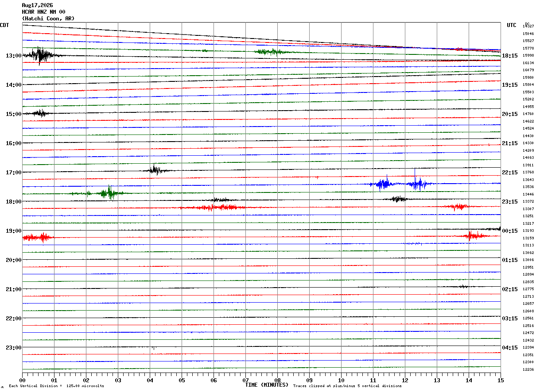Image resolution: width=536 pixels, height=392 pixels.
Task: Select the 08 minute tick label
Action: click(278, 380)
